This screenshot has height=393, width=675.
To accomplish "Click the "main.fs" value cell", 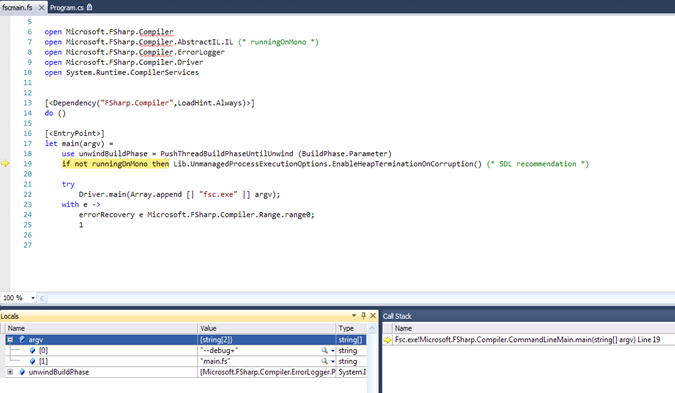I will point(266,361).
